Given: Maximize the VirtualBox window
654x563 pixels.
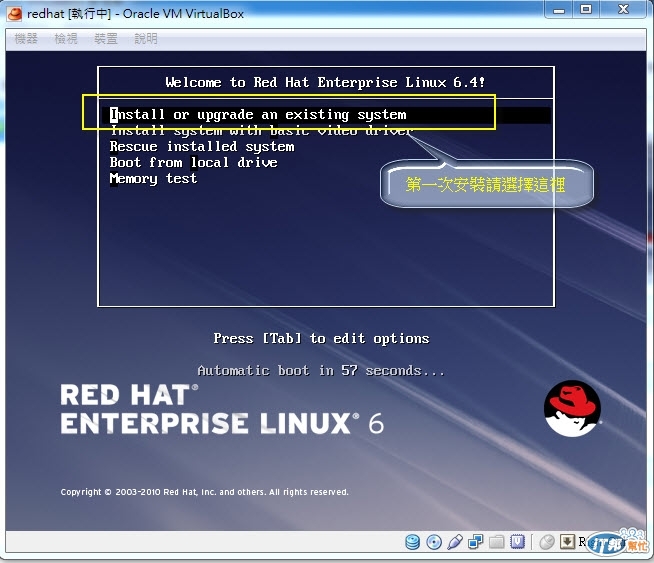Looking at the screenshot, I should tap(586, 10).
